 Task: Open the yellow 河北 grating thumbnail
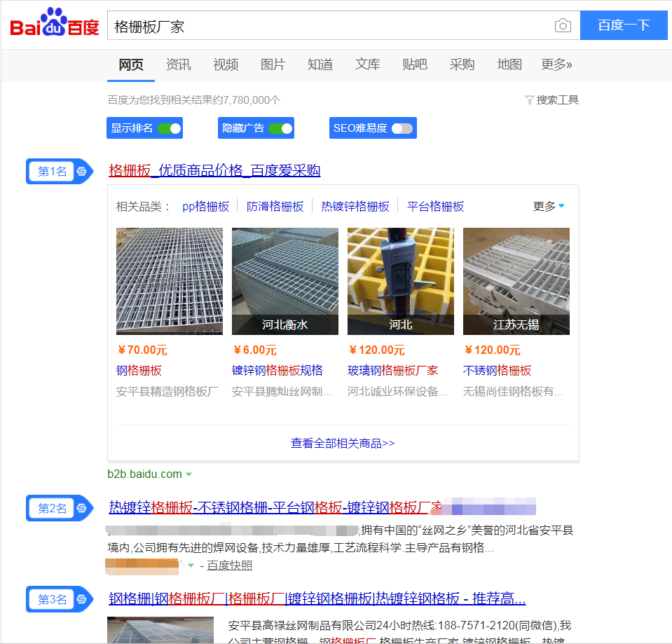[401, 281]
